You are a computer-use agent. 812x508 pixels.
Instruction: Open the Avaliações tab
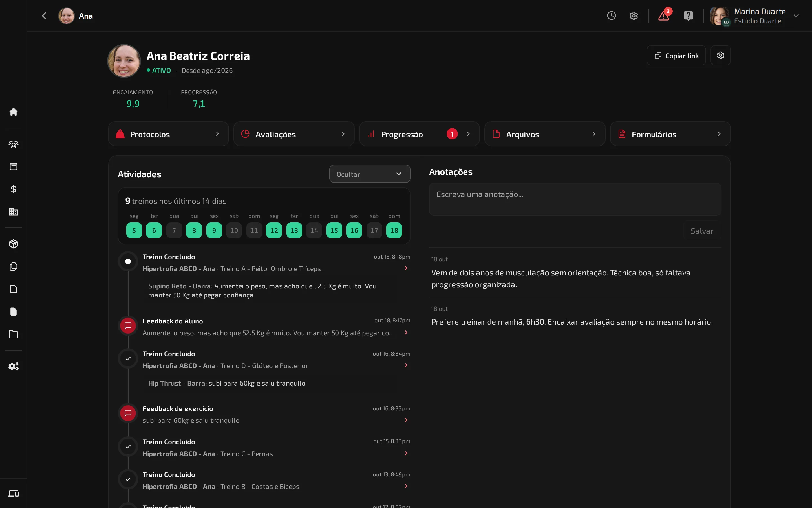point(294,134)
